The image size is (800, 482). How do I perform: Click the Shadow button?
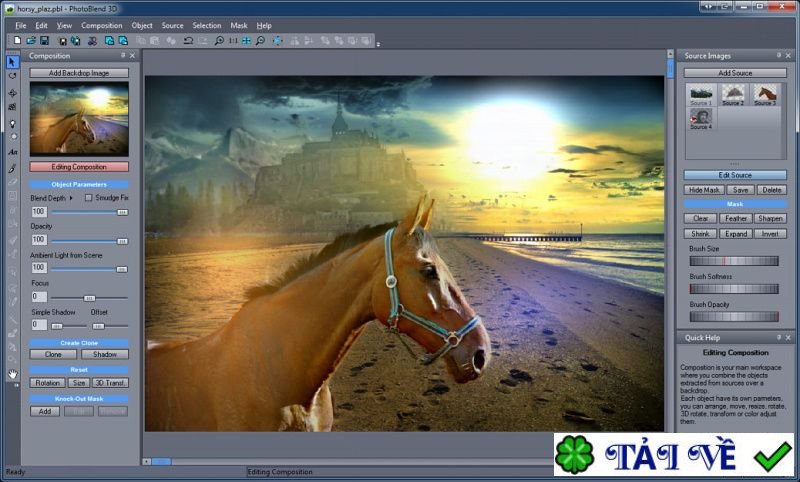(105, 354)
